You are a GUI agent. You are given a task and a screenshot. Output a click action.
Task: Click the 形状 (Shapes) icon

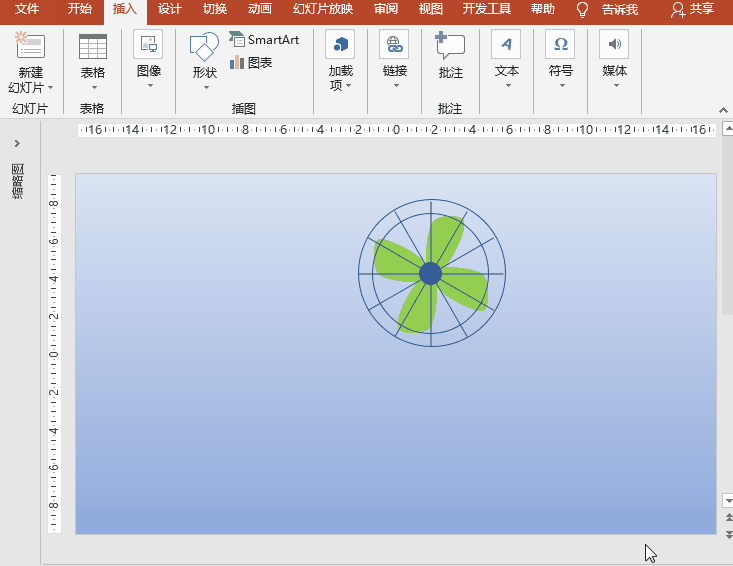pyautogui.click(x=204, y=47)
